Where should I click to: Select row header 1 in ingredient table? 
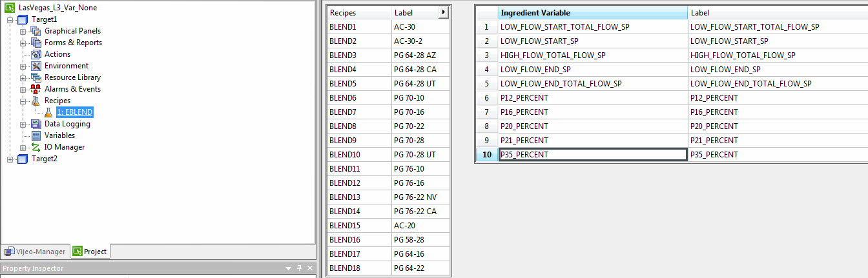[x=486, y=27]
